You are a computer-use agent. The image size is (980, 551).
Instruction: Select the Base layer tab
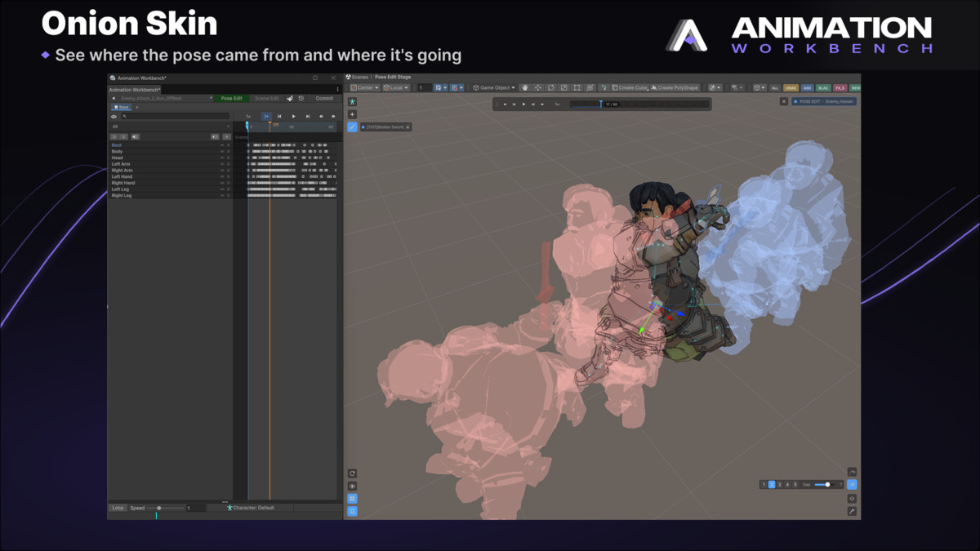click(122, 107)
